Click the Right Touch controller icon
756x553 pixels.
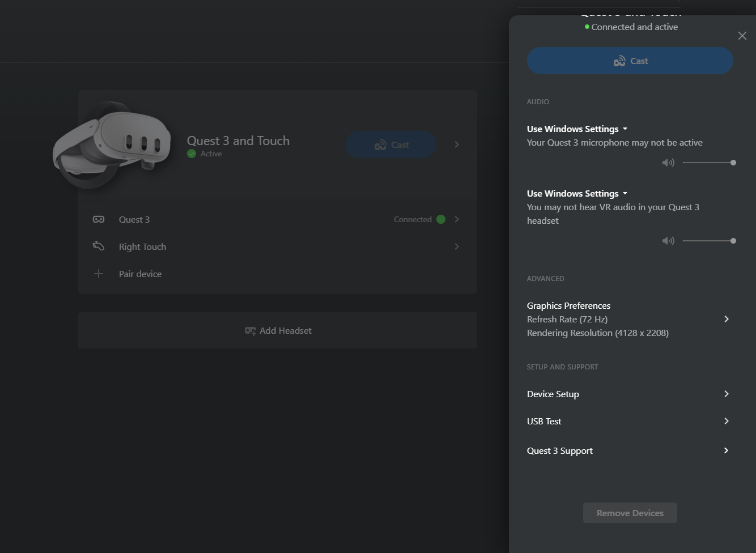tap(99, 246)
